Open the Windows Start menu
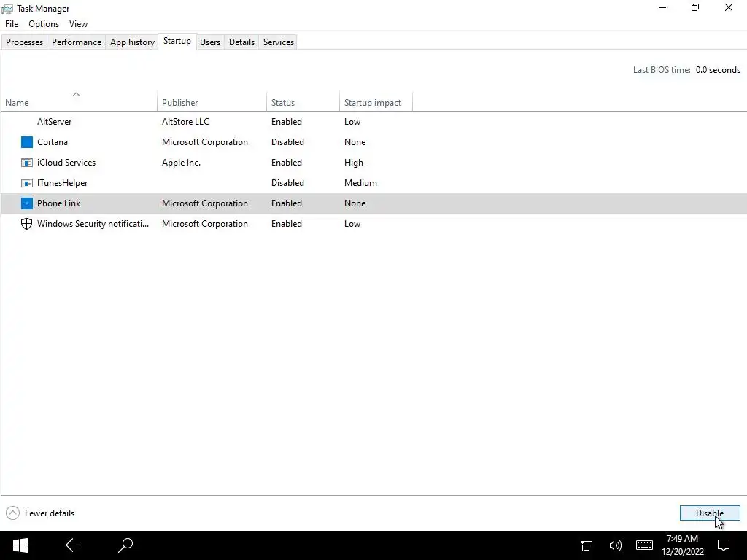The image size is (747, 560). click(x=20, y=545)
